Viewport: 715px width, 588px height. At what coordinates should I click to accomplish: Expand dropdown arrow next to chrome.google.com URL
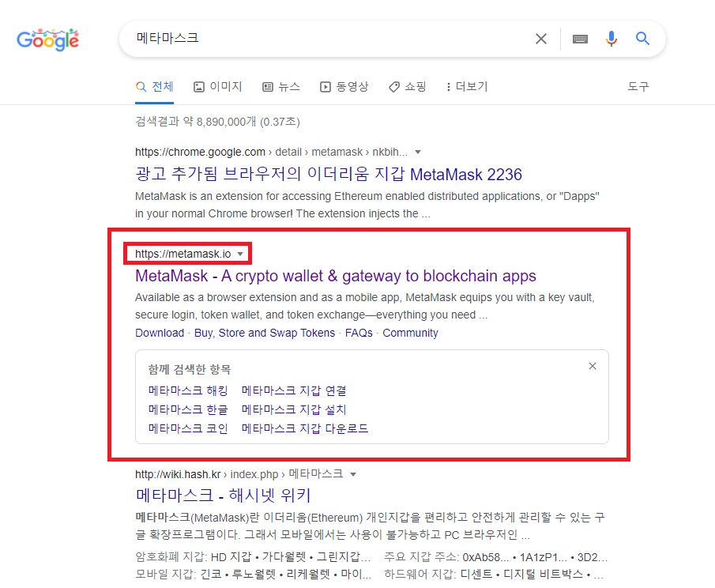[418, 152]
